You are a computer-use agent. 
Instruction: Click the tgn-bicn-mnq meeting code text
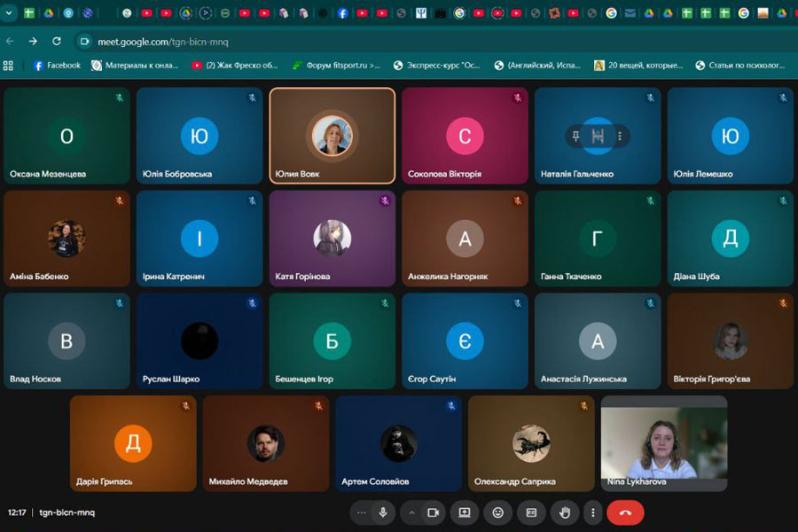coord(66,512)
